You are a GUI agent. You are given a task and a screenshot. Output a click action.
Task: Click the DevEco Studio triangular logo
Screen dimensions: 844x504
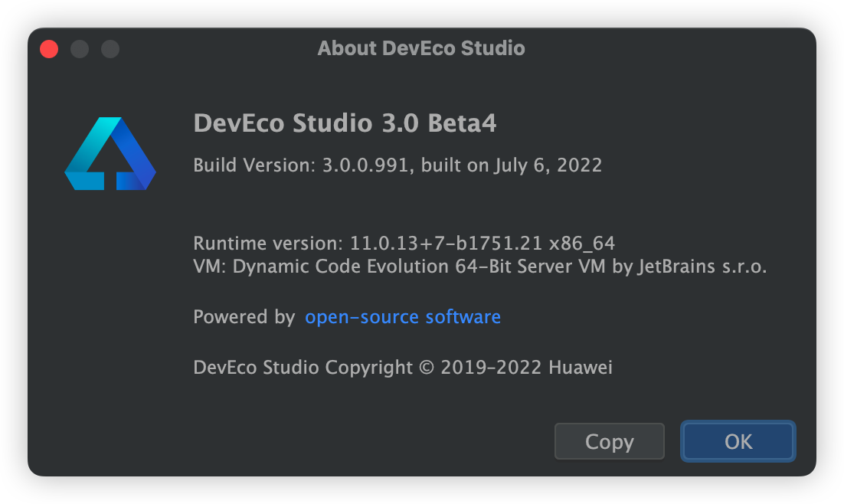tap(110, 154)
